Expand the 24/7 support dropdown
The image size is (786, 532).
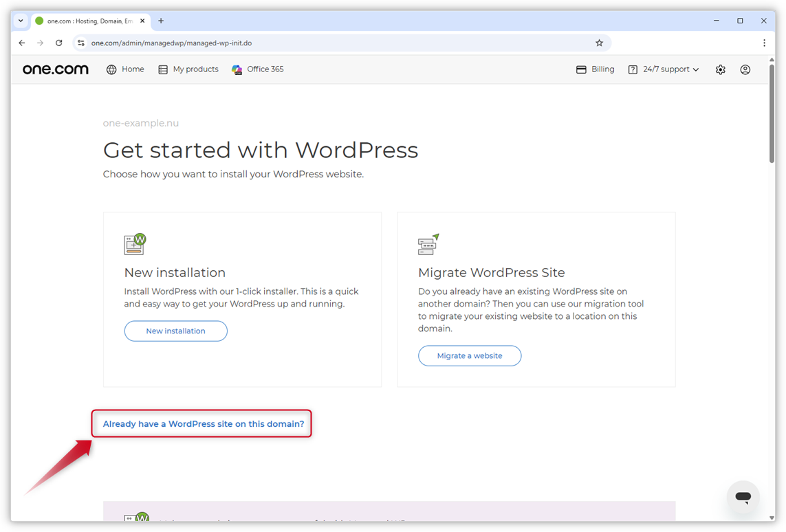coord(663,69)
